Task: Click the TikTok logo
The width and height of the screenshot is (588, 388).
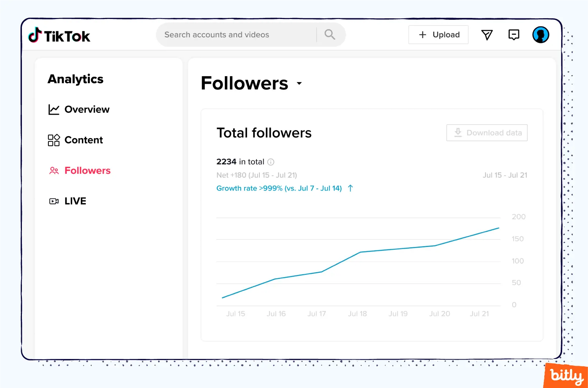Action: tap(59, 35)
